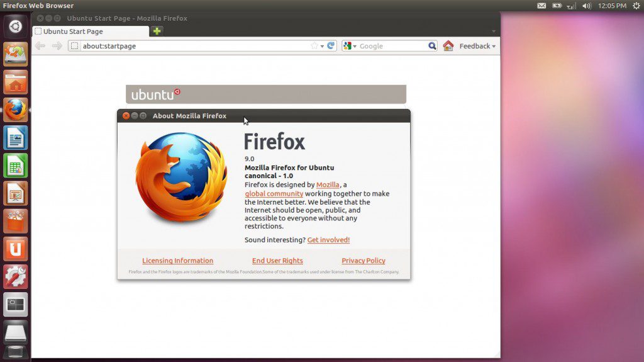644x362 pixels.
Task: Go to the home page via house icon
Action: click(x=448, y=46)
